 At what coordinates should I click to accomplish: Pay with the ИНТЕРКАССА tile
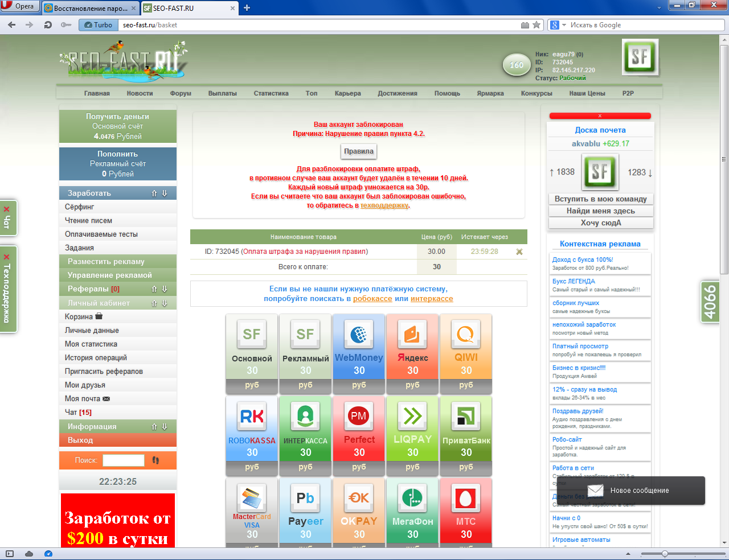click(305, 436)
